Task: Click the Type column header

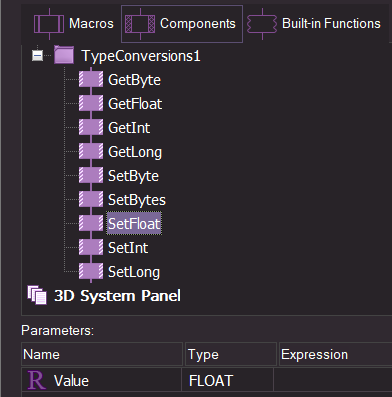Action: click(231, 354)
